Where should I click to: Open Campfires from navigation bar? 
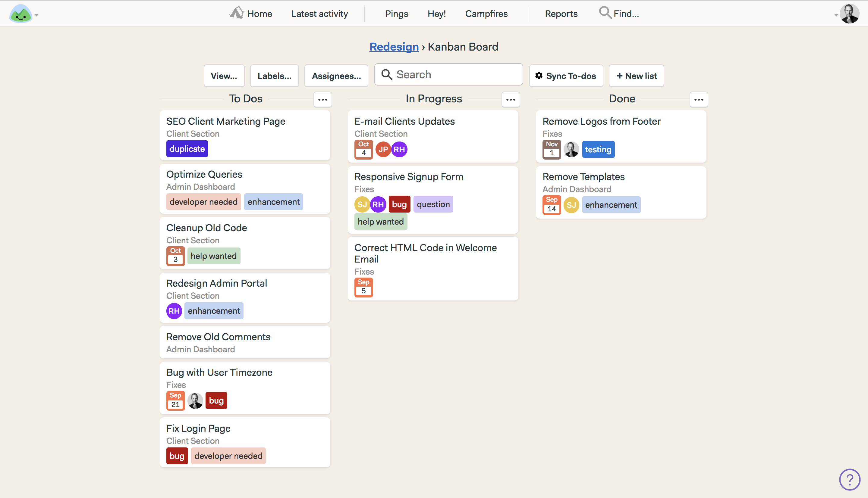coord(487,13)
